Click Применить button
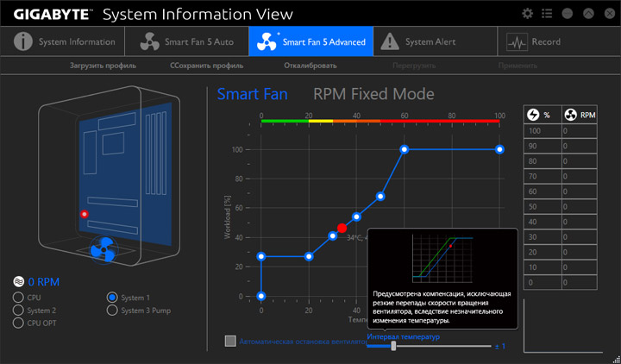The width and height of the screenshot is (621, 364). 518,66
